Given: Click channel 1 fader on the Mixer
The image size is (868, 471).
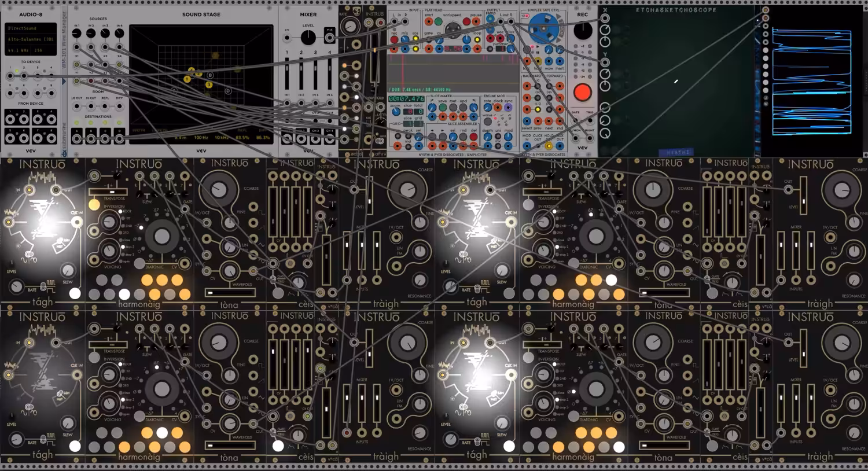Looking at the screenshot, I should (287, 68).
